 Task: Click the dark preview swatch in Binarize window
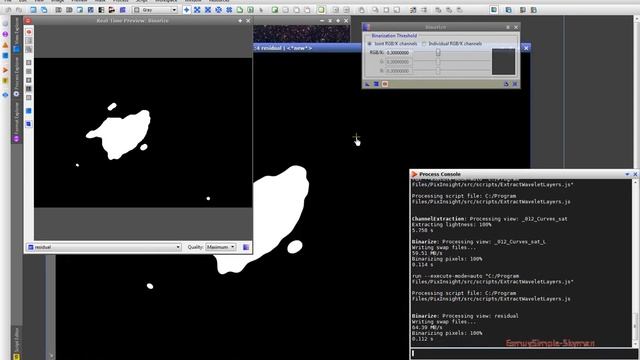coord(503,62)
